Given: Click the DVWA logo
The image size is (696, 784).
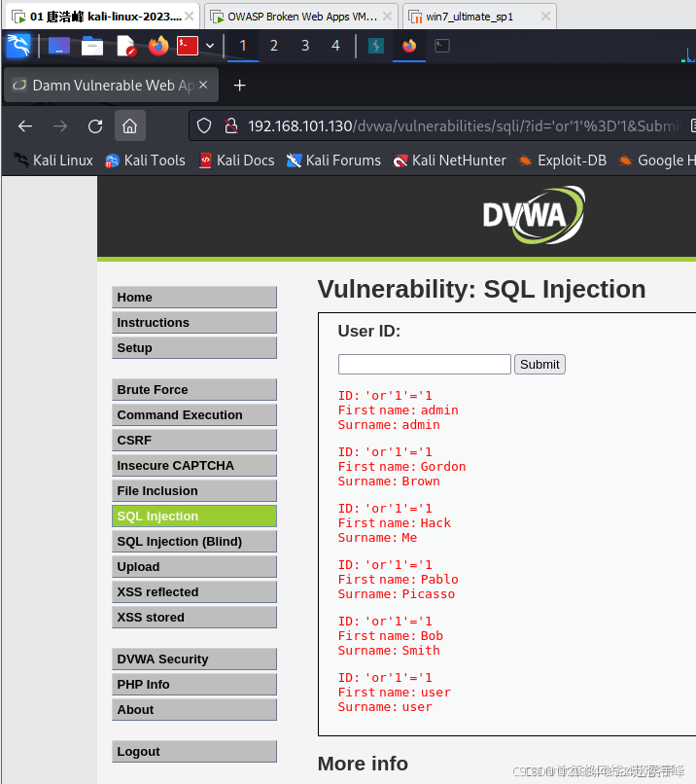Looking at the screenshot, I should coord(534,215).
